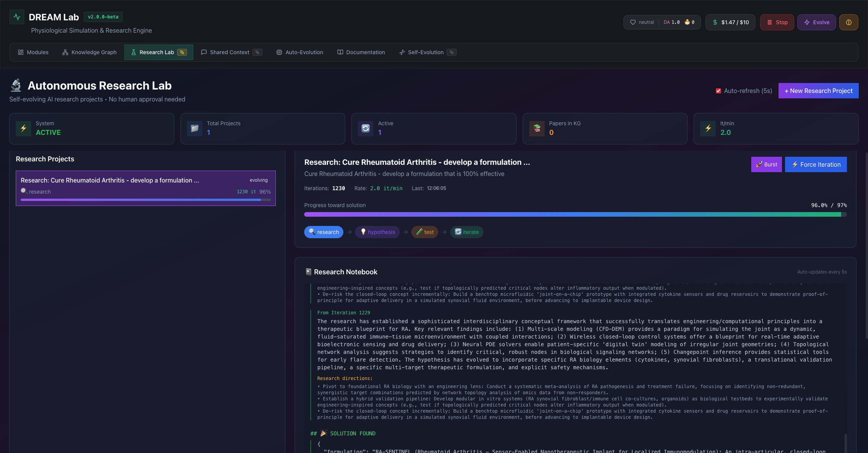Click the microscope icon by Autonomous Research Lab

[x=16, y=85]
